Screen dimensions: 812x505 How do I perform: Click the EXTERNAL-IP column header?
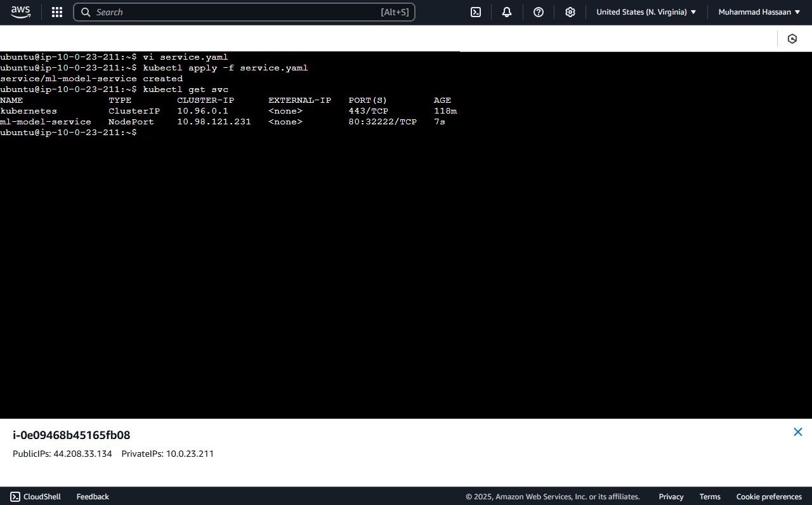pyautogui.click(x=300, y=100)
